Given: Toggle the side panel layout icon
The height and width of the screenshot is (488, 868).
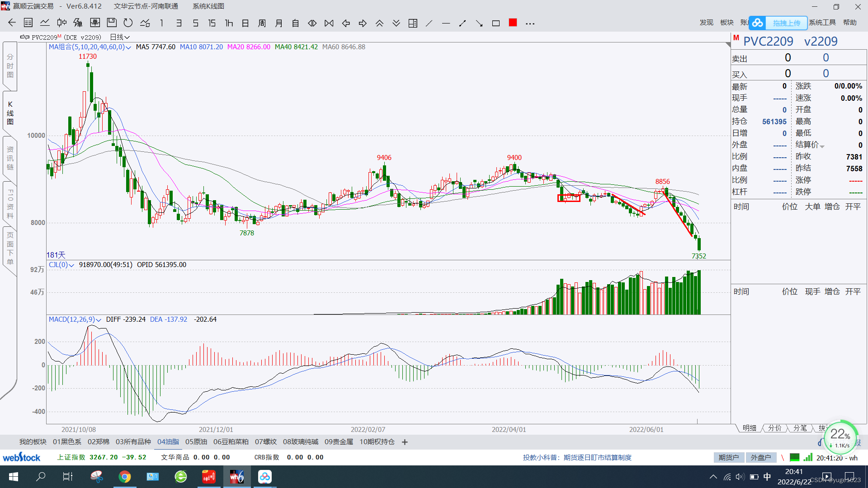Looking at the screenshot, I should pyautogui.click(x=413, y=23).
